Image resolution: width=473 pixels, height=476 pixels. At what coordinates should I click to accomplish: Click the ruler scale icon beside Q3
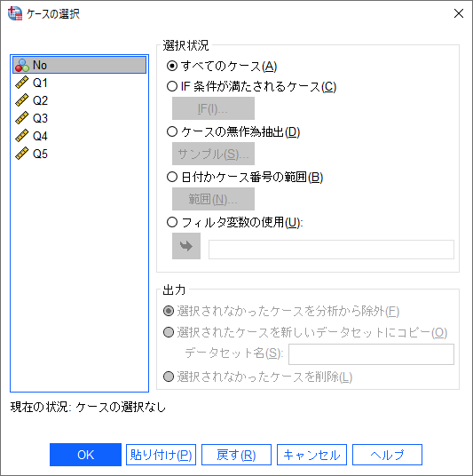pyautogui.click(x=22, y=118)
